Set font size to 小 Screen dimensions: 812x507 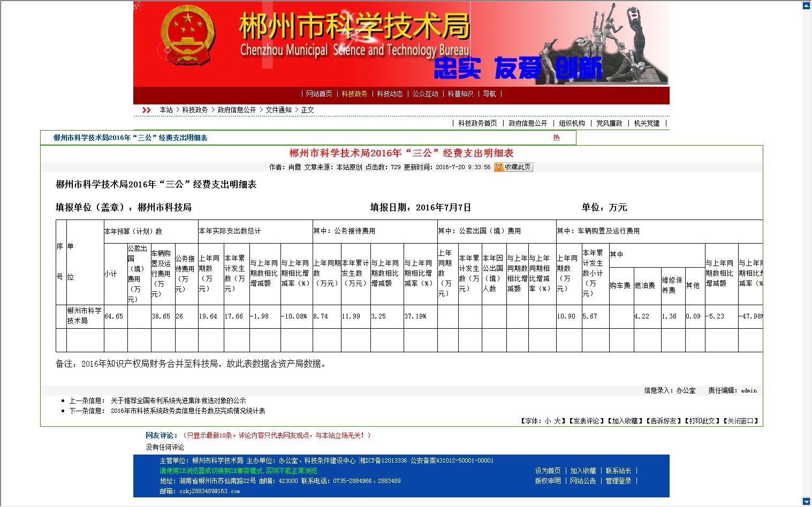click(548, 421)
